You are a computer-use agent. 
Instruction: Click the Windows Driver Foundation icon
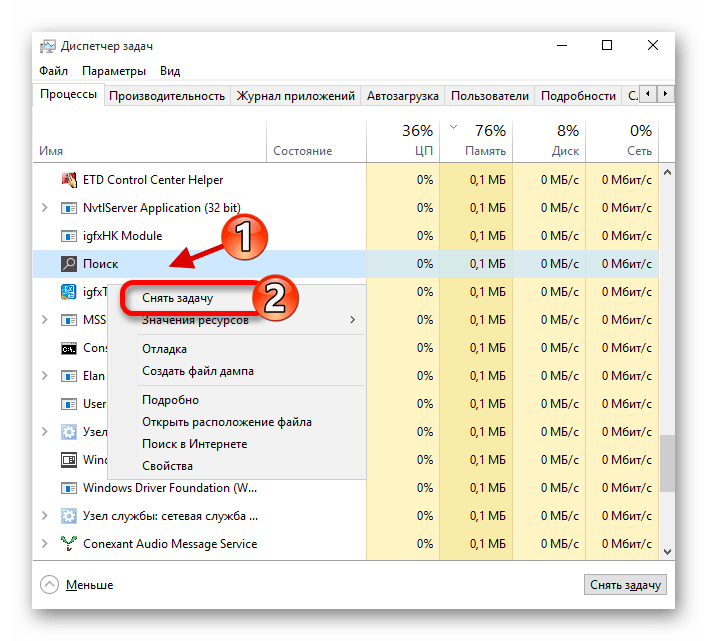click(x=69, y=488)
